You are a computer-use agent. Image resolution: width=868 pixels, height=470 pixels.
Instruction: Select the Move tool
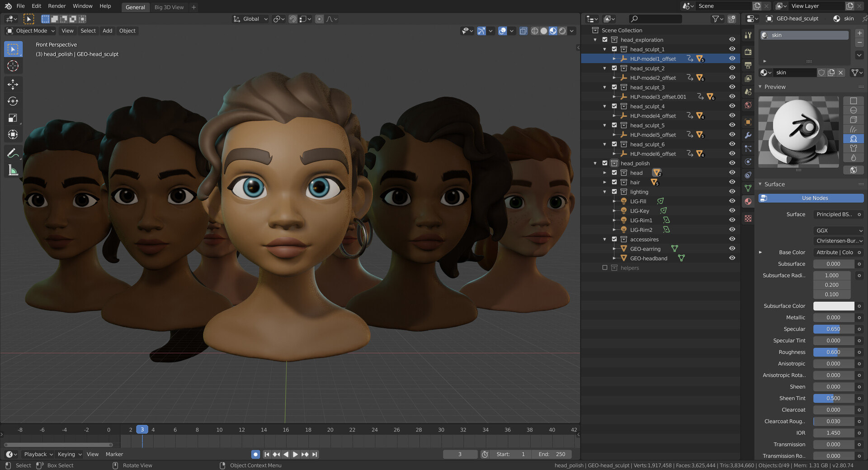click(x=13, y=84)
